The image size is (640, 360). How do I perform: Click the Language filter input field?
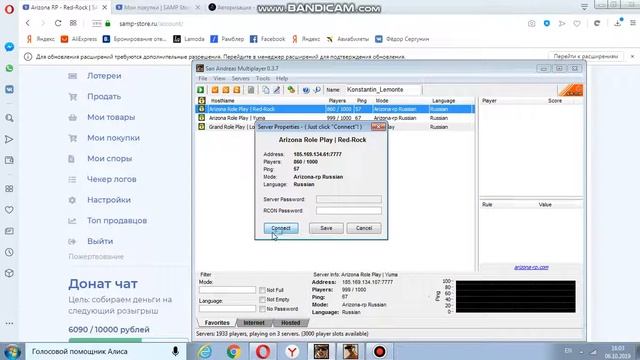[x=227, y=309]
